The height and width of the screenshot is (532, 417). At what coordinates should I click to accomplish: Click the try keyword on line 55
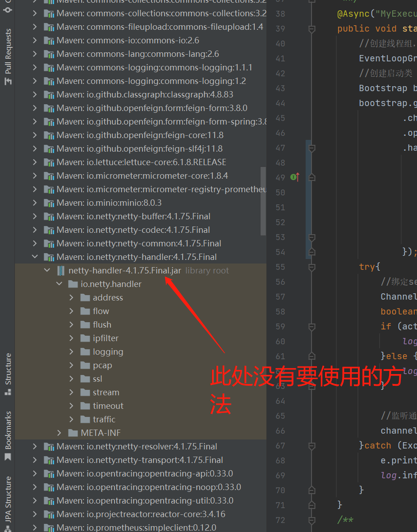367,267
